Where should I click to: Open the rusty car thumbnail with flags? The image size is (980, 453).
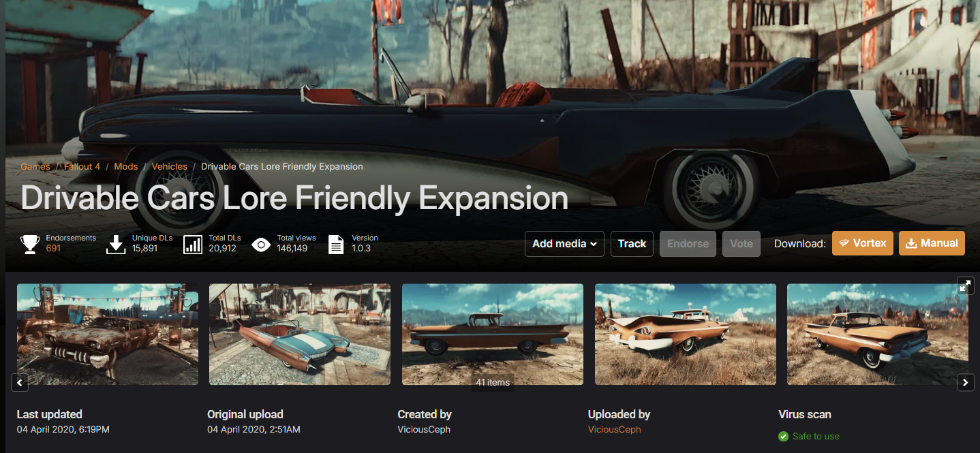108,334
